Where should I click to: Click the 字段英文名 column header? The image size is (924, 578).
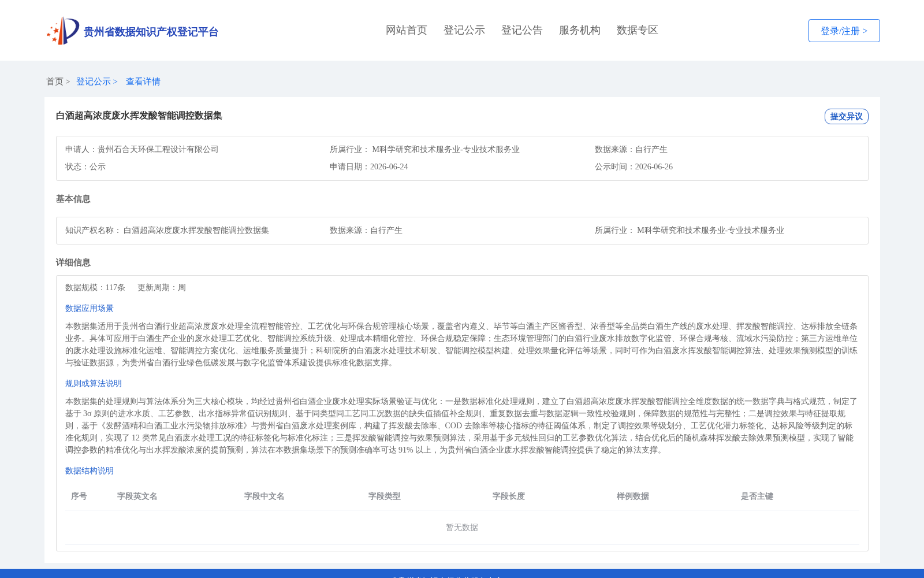[x=137, y=496]
